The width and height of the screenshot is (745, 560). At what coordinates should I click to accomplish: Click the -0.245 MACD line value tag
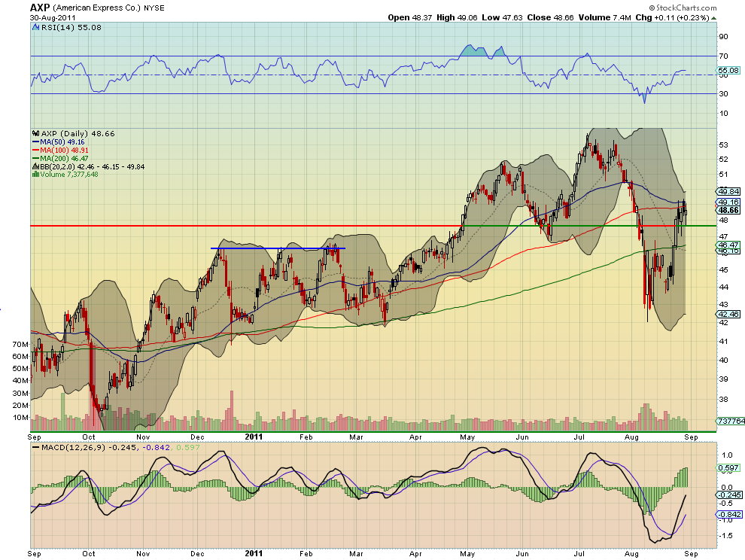[x=729, y=495]
